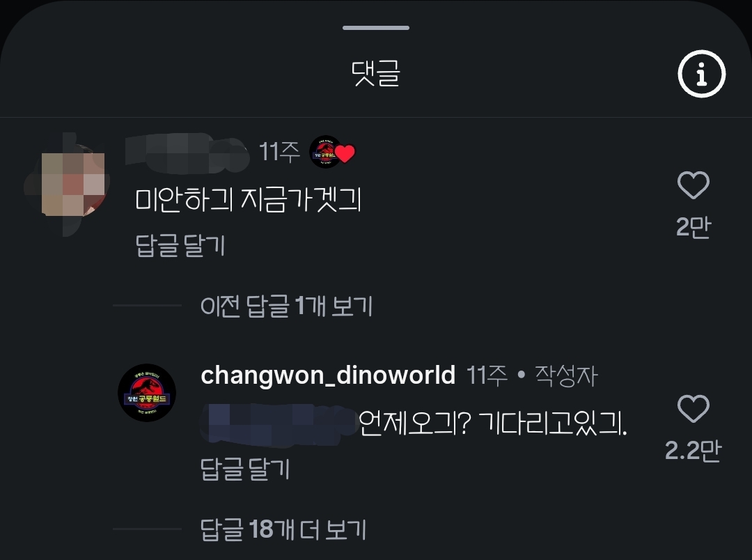Screen dimensions: 752x560
Task: Open the blurred commenter's username
Action: coord(187,153)
